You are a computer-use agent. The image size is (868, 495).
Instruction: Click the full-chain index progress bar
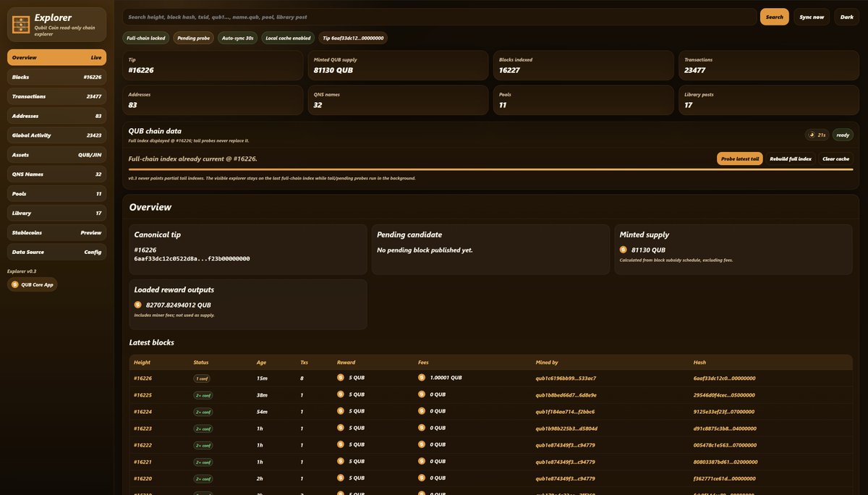490,169
